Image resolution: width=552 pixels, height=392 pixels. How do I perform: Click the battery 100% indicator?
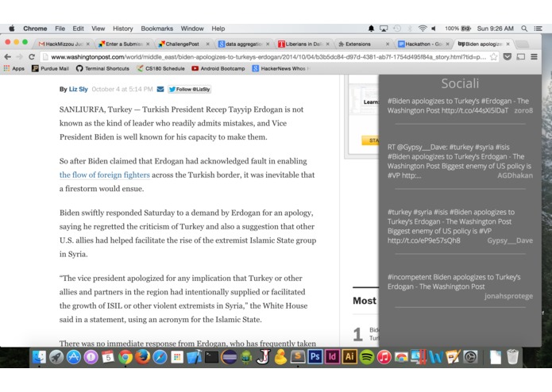457,29
